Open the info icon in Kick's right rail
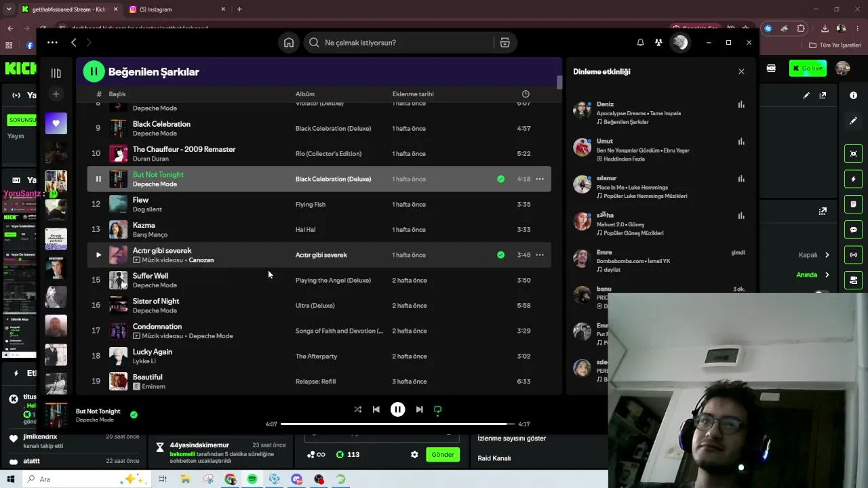 [x=853, y=96]
